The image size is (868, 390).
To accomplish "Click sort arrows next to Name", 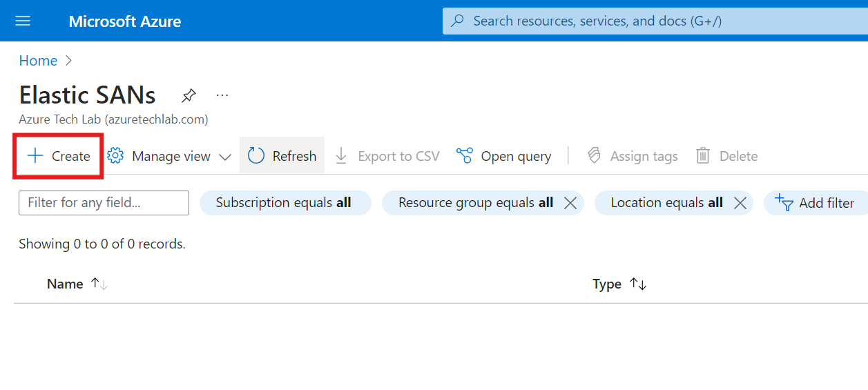I will click(99, 284).
